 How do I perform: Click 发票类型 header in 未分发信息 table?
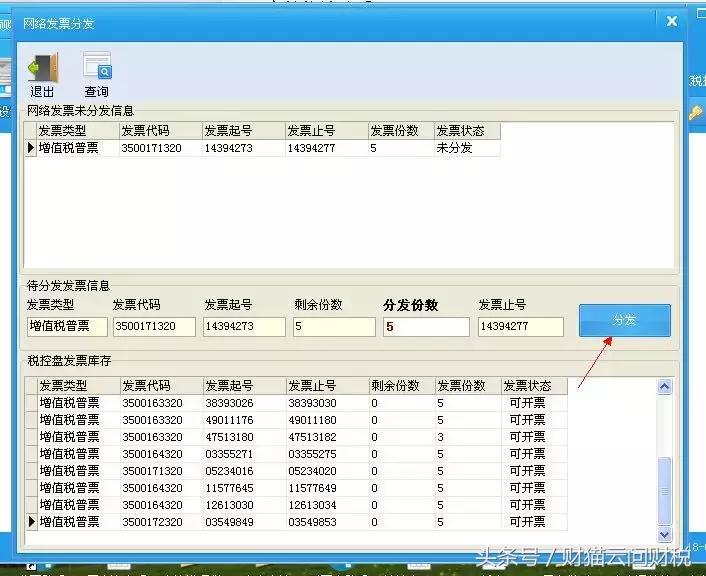pyautogui.click(x=78, y=131)
